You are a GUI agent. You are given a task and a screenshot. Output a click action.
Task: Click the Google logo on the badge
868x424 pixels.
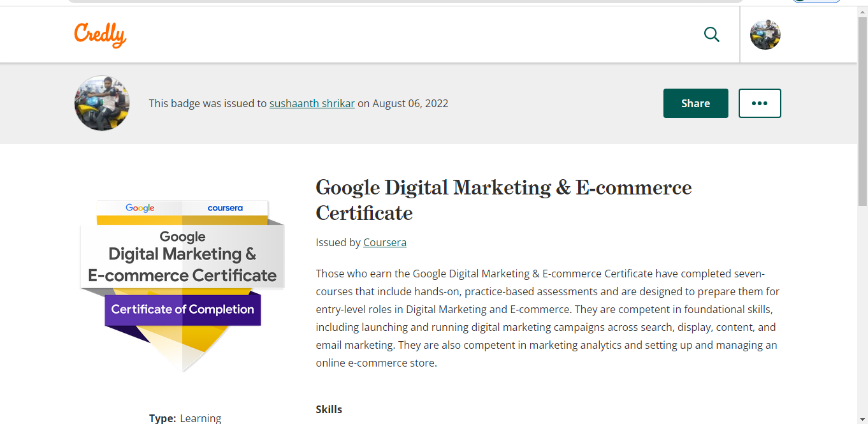pyautogui.click(x=140, y=208)
